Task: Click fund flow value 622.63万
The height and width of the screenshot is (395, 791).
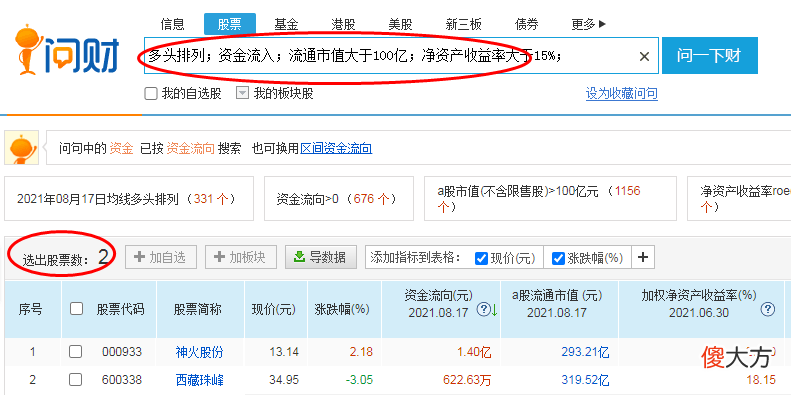Action: 467,379
